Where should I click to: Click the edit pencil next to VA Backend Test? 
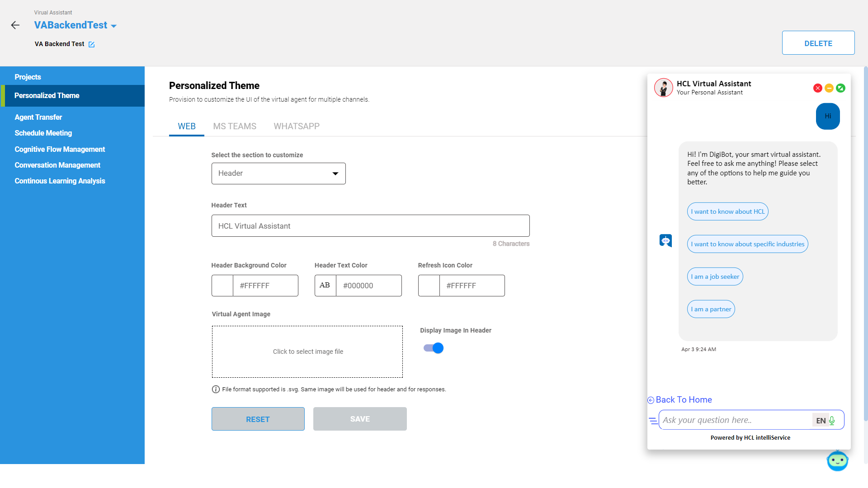point(91,44)
